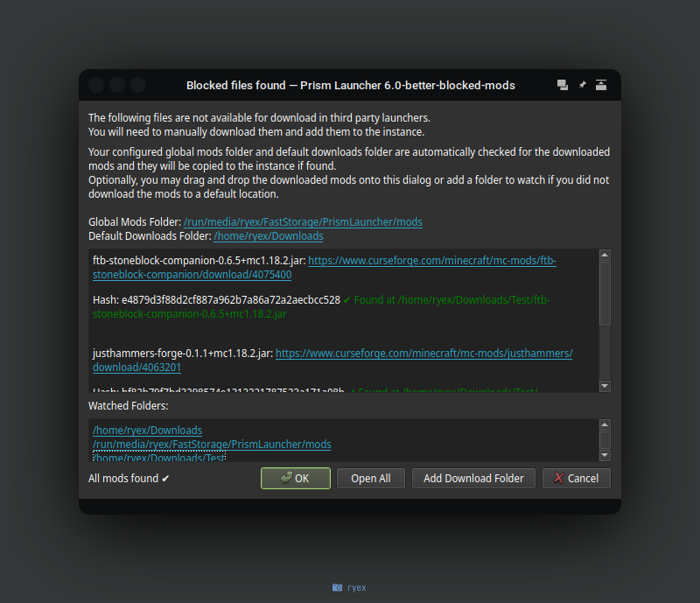Image resolution: width=700 pixels, height=603 pixels.
Task: Click the Watched Folders scrollbar thumb
Action: point(605,440)
